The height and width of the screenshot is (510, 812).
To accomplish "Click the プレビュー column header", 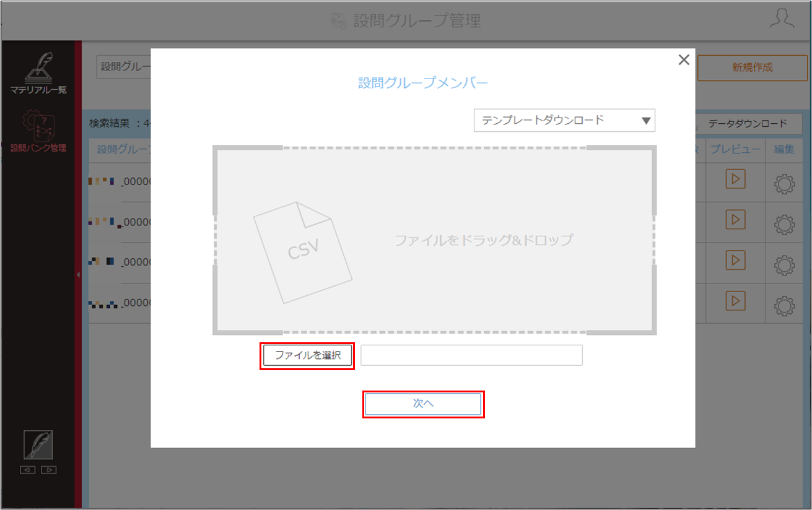I will [735, 149].
